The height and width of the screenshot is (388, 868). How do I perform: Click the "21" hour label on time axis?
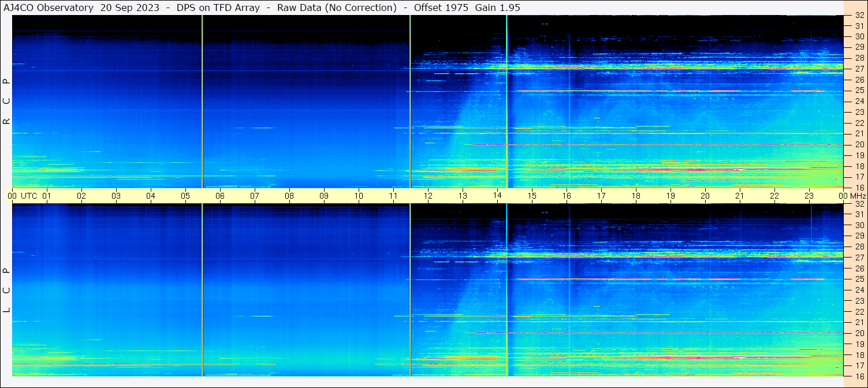(x=740, y=196)
